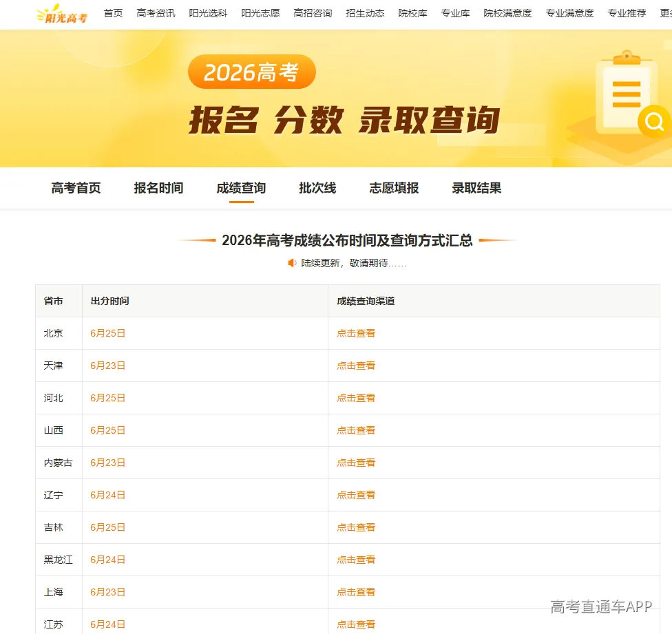Switch to the 报名时间 tab

(158, 188)
